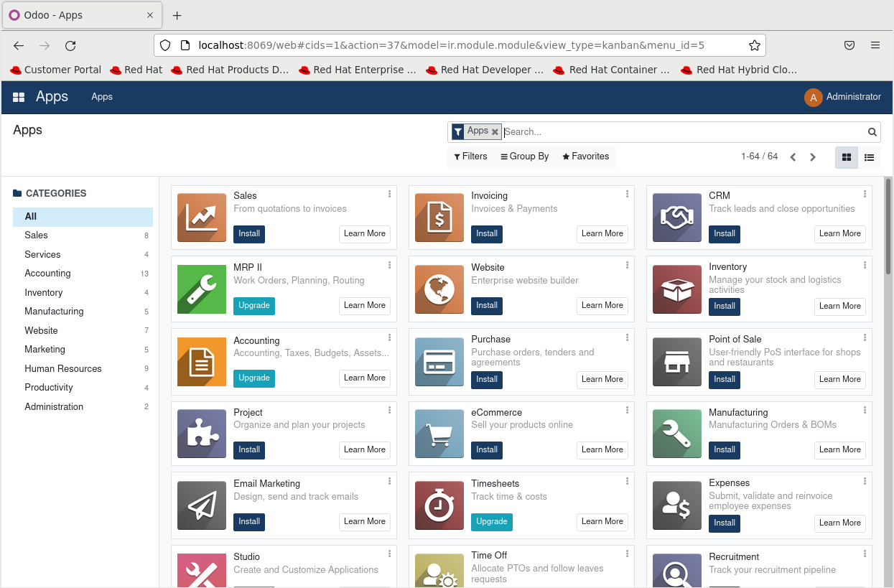Open Sales card options menu
This screenshot has width=894, height=588.
(x=390, y=194)
